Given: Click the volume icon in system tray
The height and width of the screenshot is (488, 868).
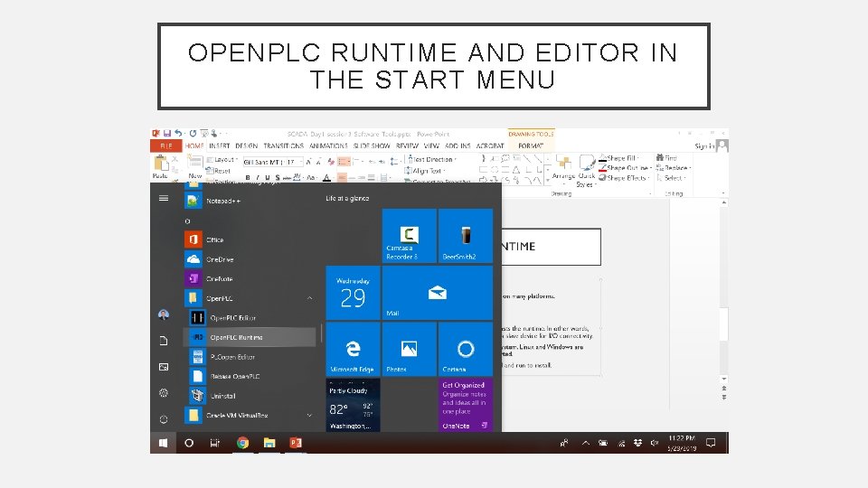Looking at the screenshot, I should point(655,443).
